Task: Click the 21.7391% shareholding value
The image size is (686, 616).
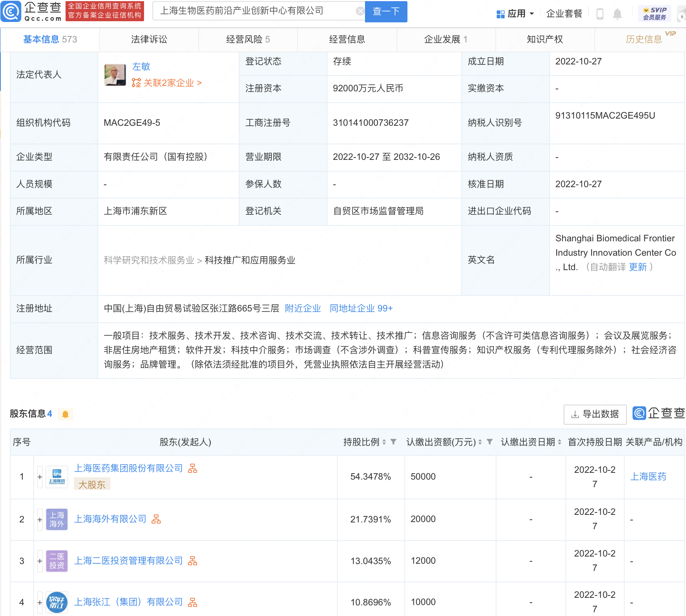Action: click(x=371, y=519)
